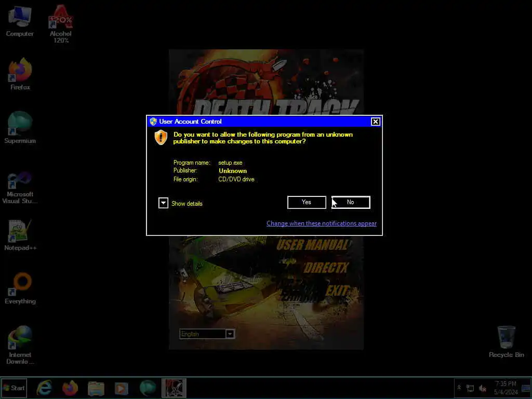Launch Firefox from the taskbar
532x399 pixels.
70,388
